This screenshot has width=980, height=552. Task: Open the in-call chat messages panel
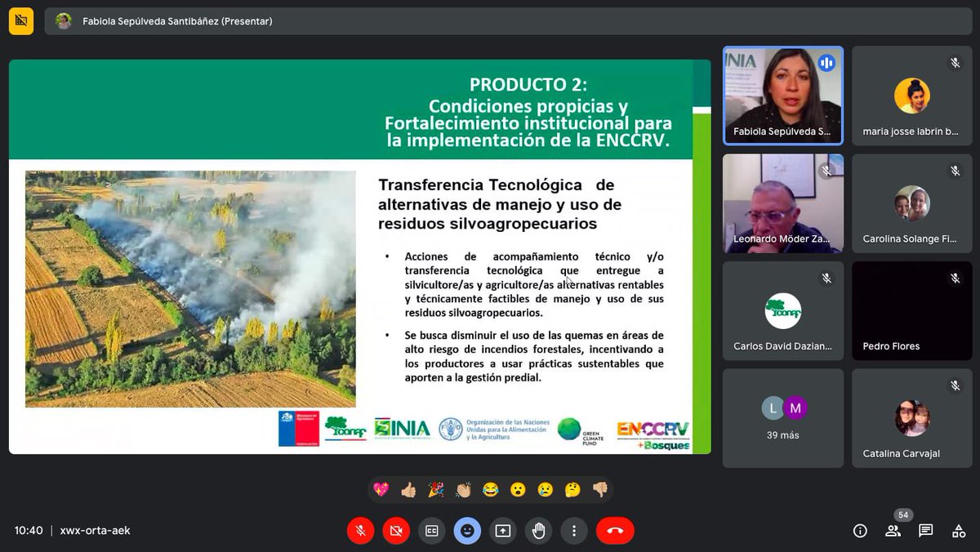[925, 531]
